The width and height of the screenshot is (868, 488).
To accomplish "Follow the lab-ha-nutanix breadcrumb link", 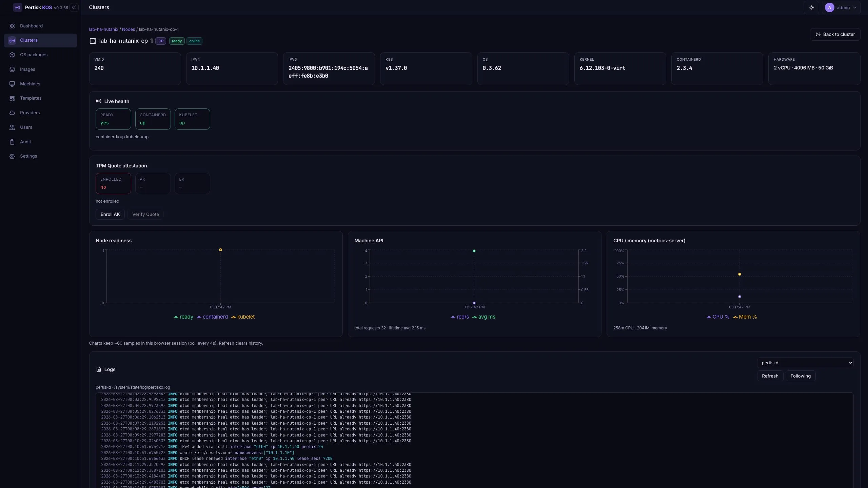I will 103,29.
